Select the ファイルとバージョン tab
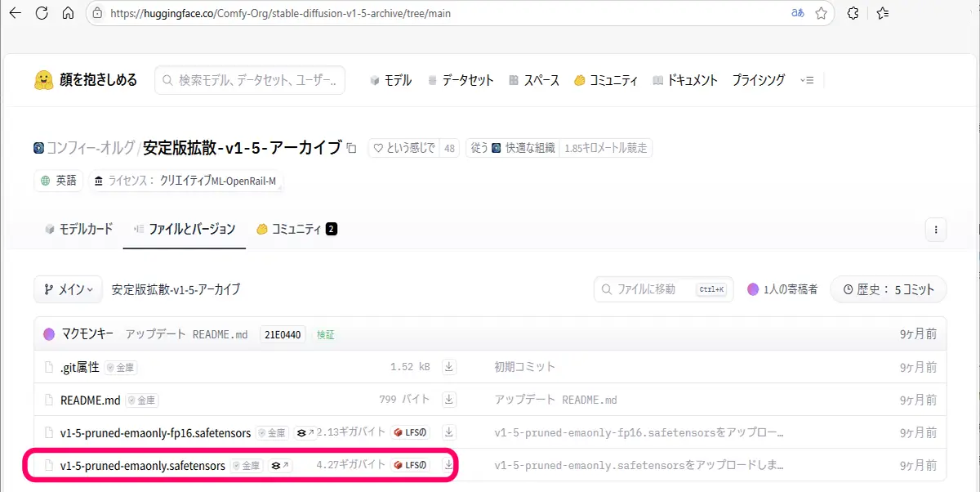The height and width of the screenshot is (492, 980). 184,229
